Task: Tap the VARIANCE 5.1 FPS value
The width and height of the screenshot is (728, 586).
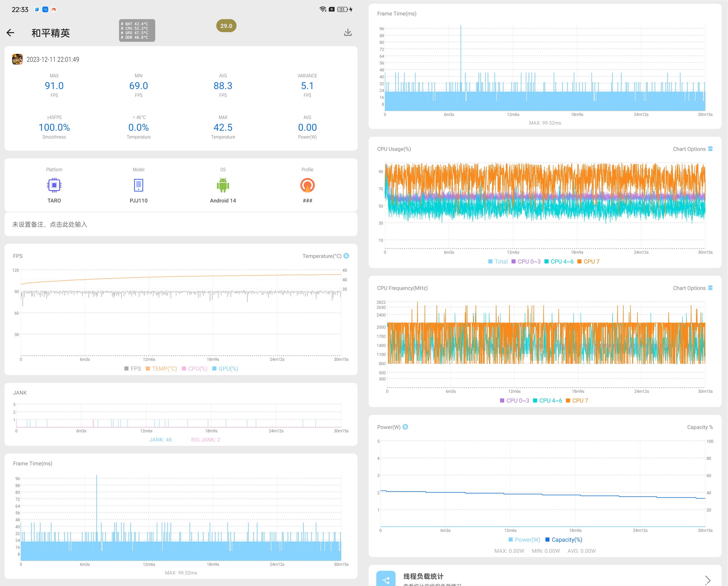Action: (307, 86)
